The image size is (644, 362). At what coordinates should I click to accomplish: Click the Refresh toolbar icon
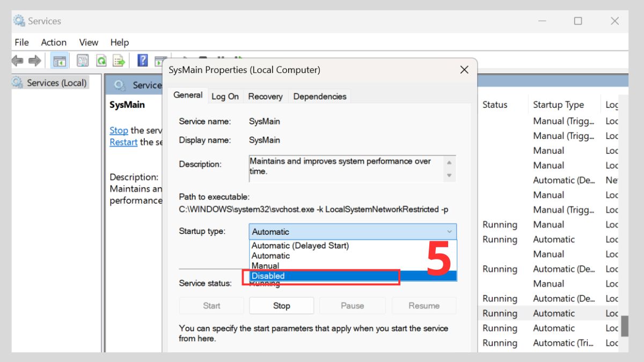pos(101,61)
